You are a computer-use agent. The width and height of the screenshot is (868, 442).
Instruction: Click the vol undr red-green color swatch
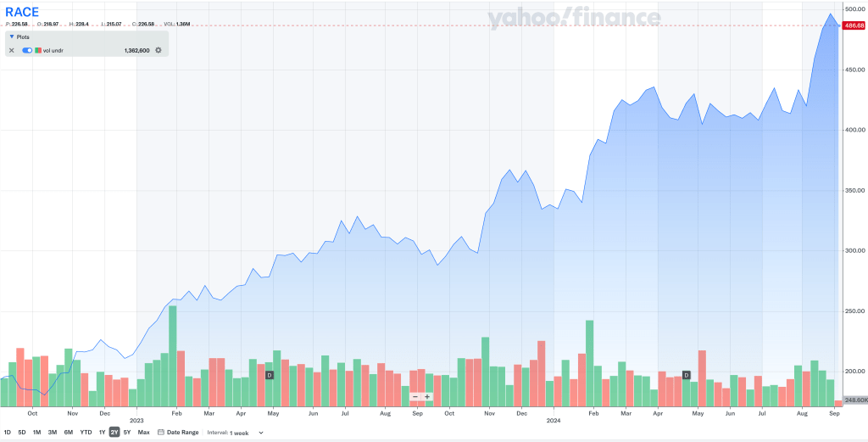[x=38, y=51]
